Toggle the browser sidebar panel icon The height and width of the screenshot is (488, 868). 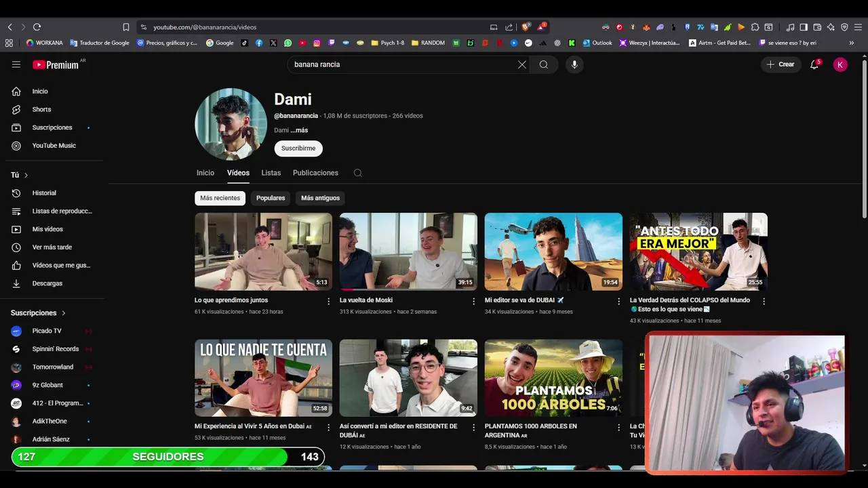pyautogui.click(x=804, y=27)
